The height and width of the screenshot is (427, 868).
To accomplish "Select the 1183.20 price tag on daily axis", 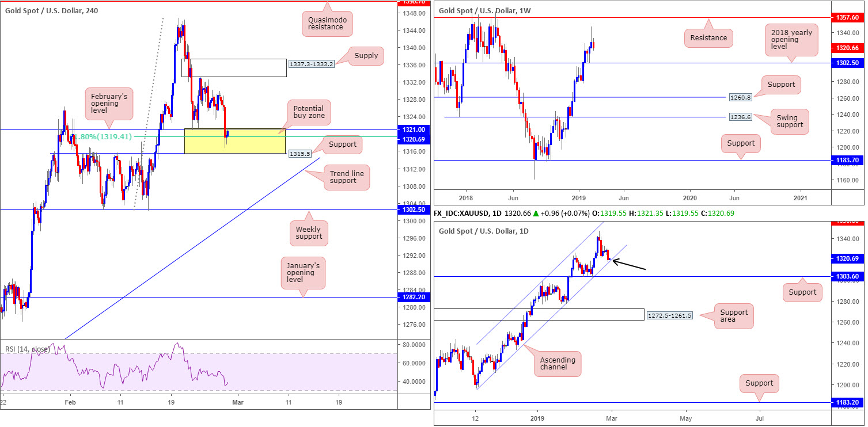I will 848,403.
